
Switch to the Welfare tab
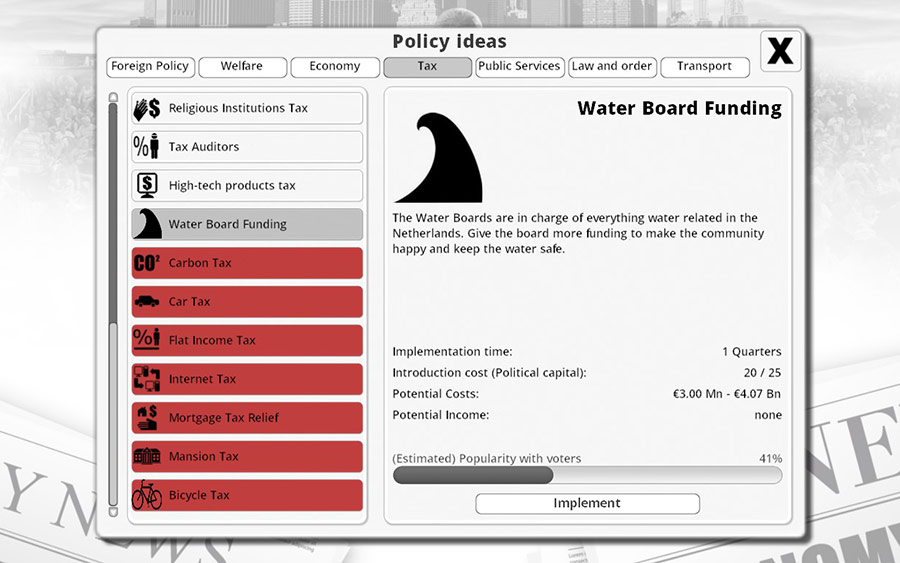(242, 67)
